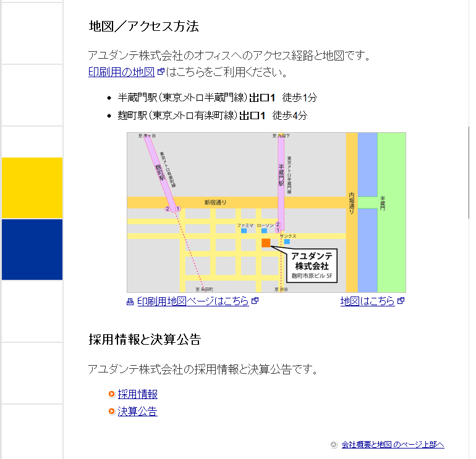The height and width of the screenshot is (459, 476).
Task: Click the 半蔵門駅 出口1 徒歩1分 list item
Action: point(218,98)
